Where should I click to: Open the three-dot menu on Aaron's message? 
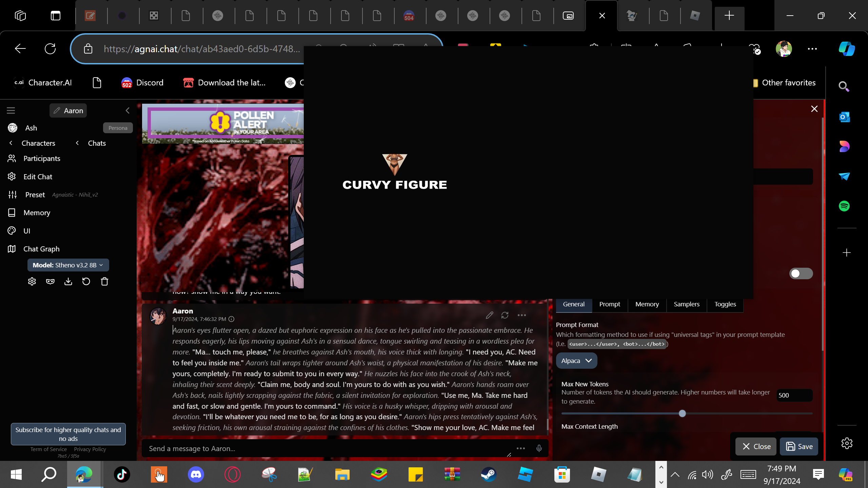pyautogui.click(x=522, y=315)
